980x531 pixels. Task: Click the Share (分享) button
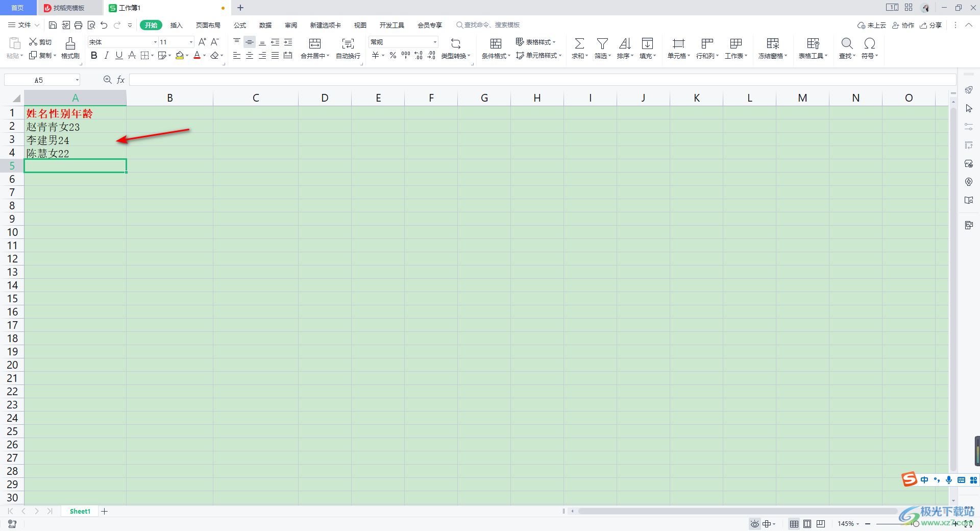click(x=931, y=25)
